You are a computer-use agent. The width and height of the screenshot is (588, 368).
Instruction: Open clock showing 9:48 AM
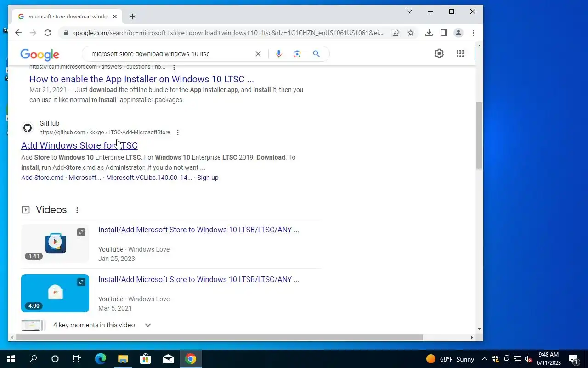[549, 359]
